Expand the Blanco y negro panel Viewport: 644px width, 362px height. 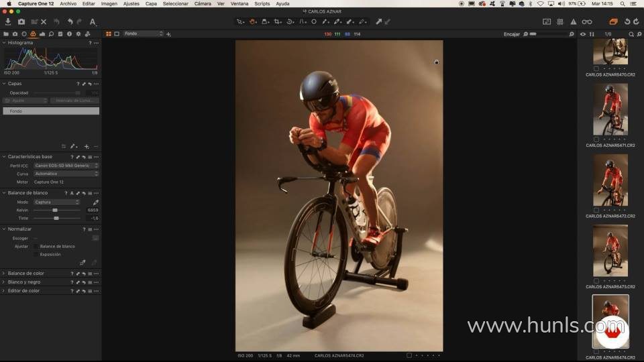pyautogui.click(x=4, y=282)
